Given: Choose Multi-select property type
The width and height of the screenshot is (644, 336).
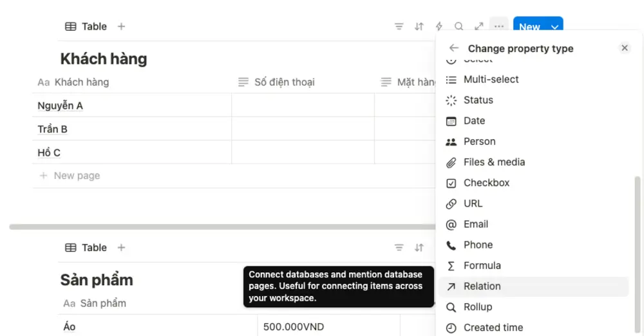Looking at the screenshot, I should pos(533,79).
